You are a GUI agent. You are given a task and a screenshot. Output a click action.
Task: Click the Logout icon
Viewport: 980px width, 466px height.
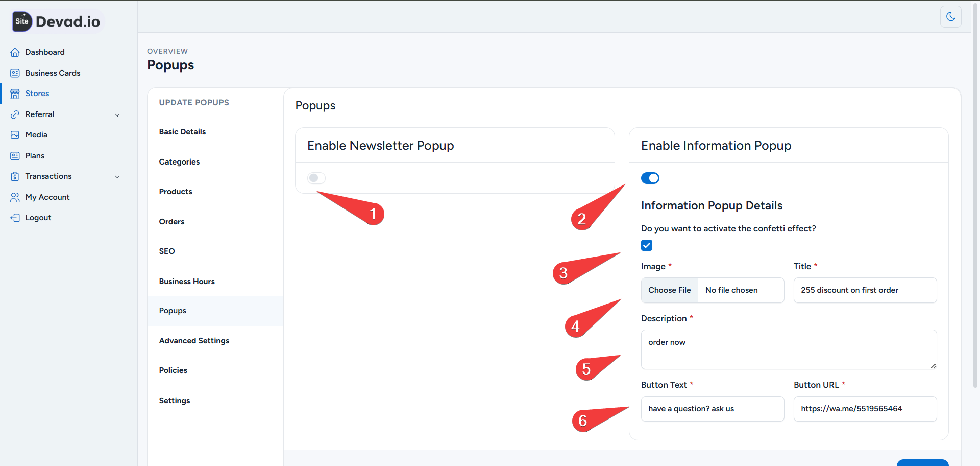[x=15, y=217]
